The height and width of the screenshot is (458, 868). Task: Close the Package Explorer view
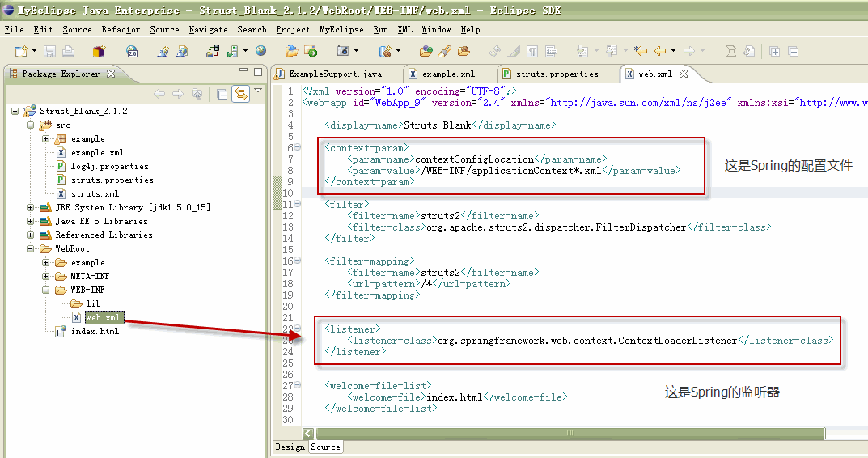click(x=111, y=73)
